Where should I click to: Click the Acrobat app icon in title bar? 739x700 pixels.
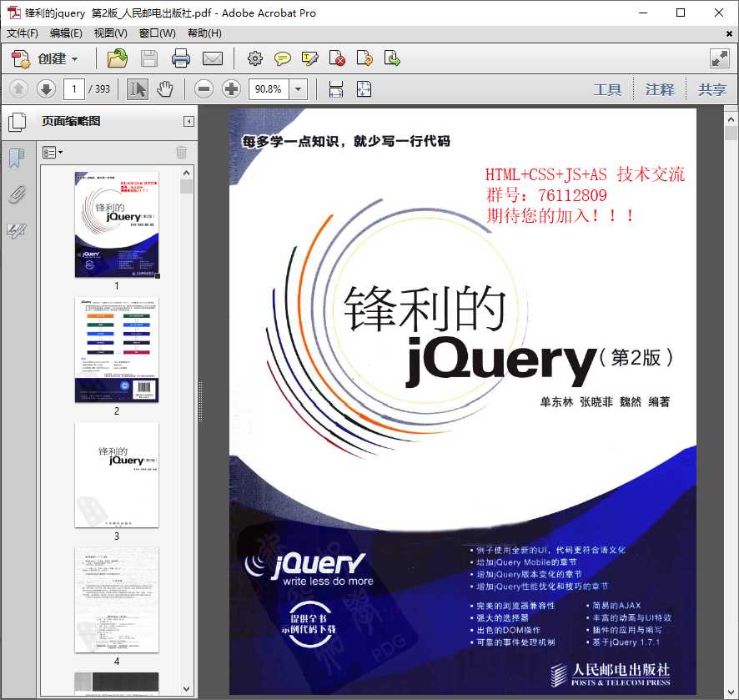click(13, 13)
